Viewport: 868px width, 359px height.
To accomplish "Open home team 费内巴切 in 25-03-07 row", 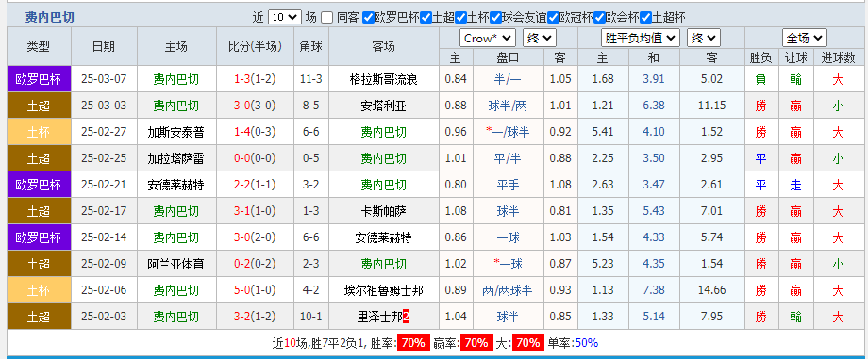I will (176, 79).
